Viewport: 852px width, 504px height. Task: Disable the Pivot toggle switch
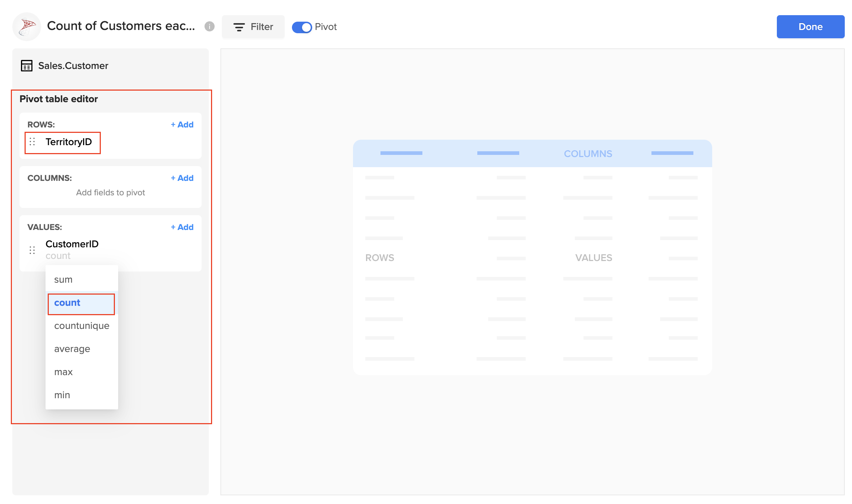pyautogui.click(x=302, y=27)
